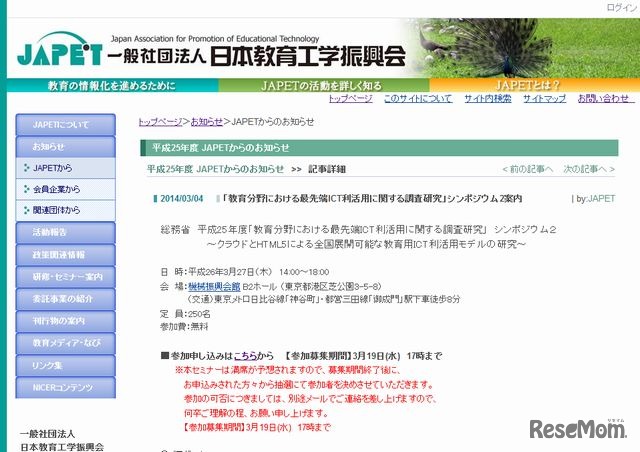640x452 pixels.
Task: Select the JAPETの活動を詳しく知る tab
Action: (324, 85)
